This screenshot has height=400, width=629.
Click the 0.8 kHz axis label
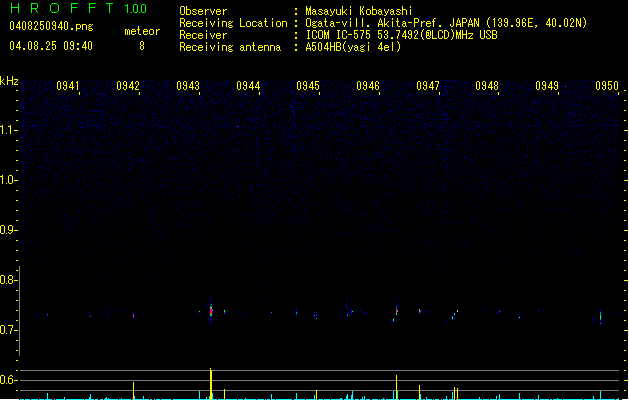[x=9, y=280]
